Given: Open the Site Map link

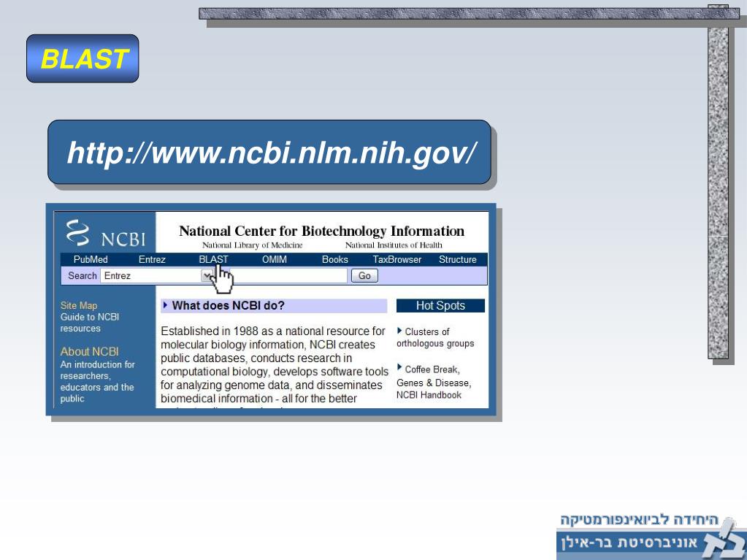Looking at the screenshot, I should pyautogui.click(x=79, y=306).
